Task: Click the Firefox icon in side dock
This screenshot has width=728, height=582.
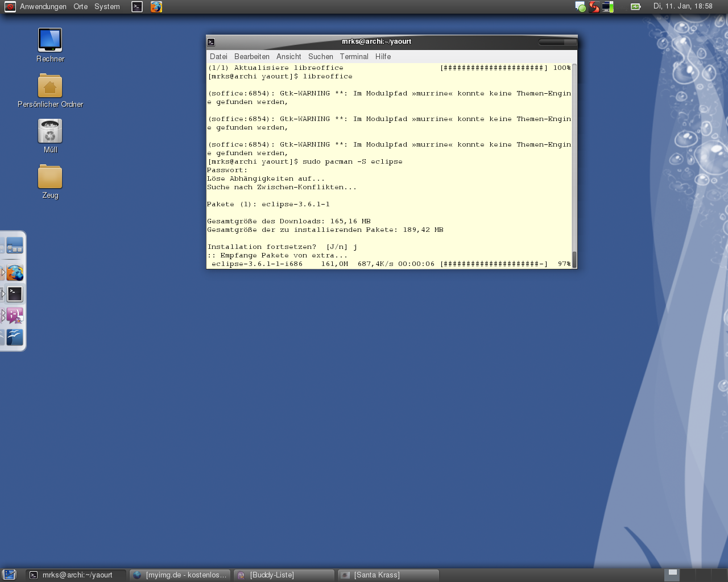Action: [x=15, y=273]
